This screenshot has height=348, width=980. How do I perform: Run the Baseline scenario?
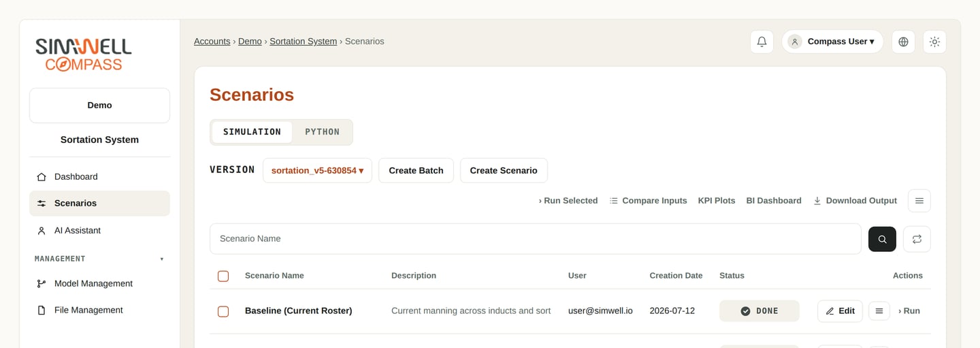909,311
